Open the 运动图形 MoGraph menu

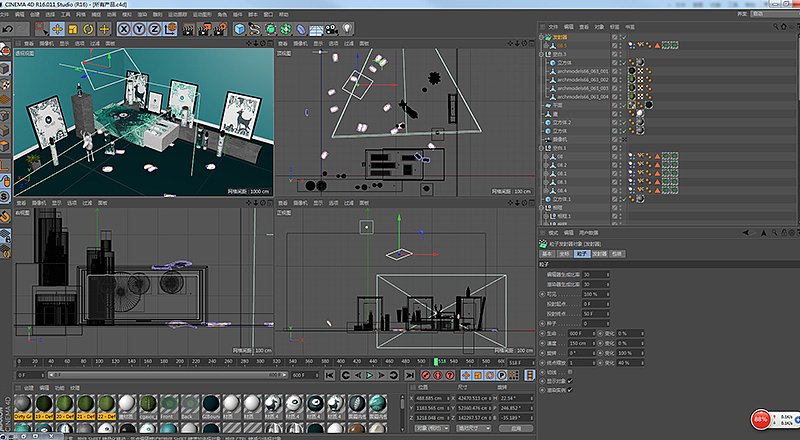(202, 14)
